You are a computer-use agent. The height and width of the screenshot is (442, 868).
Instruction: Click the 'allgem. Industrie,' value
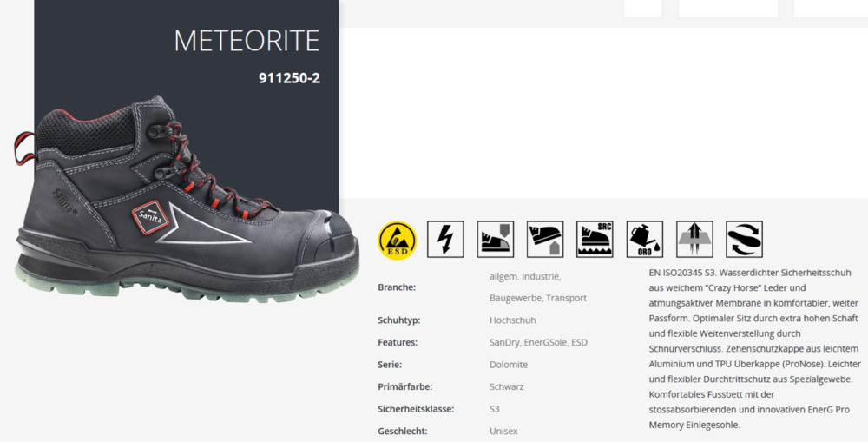click(x=525, y=276)
